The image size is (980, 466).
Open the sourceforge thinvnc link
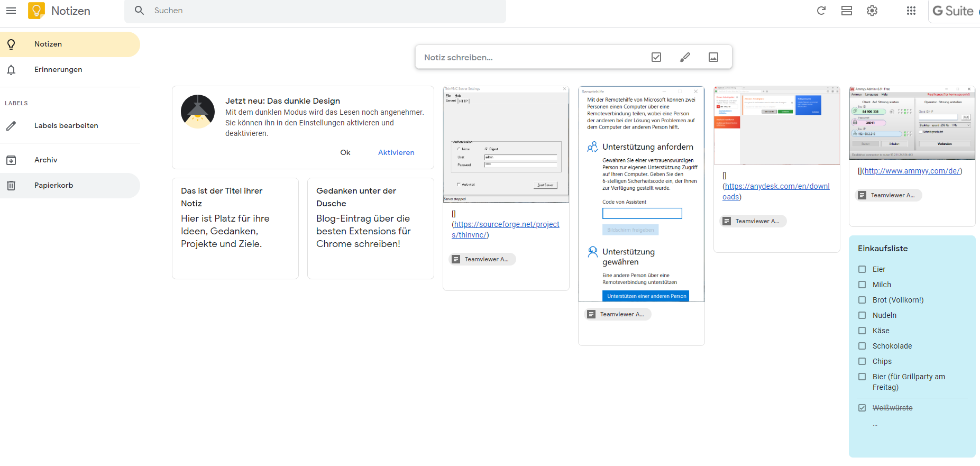click(x=506, y=230)
